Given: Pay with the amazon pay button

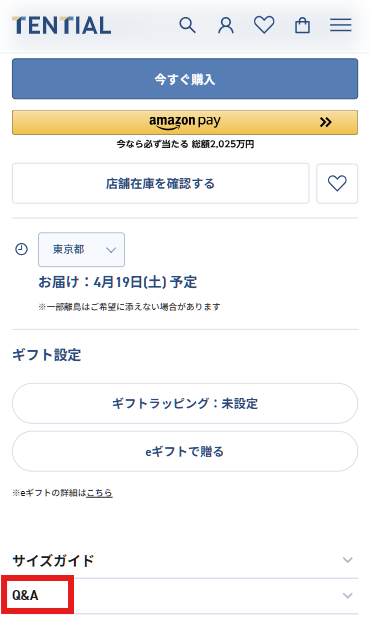Looking at the screenshot, I should point(185,122).
